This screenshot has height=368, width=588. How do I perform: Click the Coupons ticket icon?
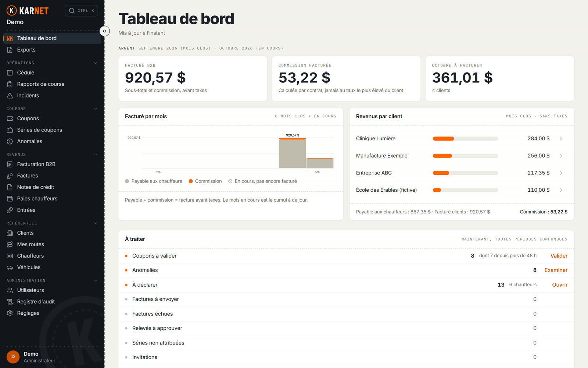pos(10,118)
